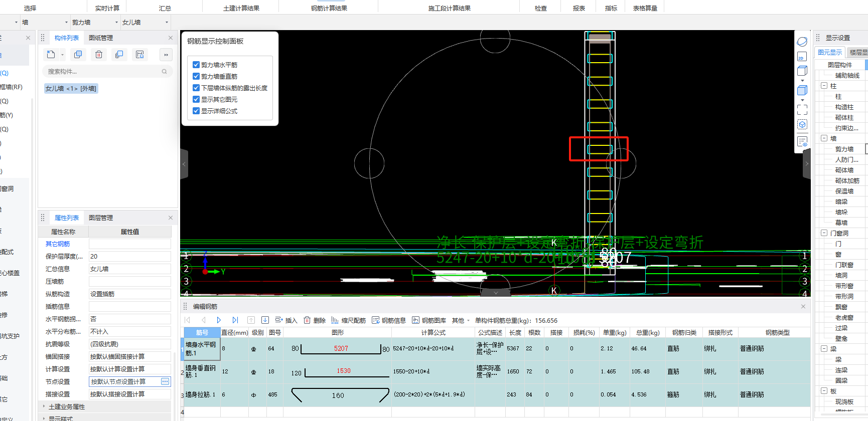Click the 插入 button
Viewport: 868px width, 421px height.
286,320
